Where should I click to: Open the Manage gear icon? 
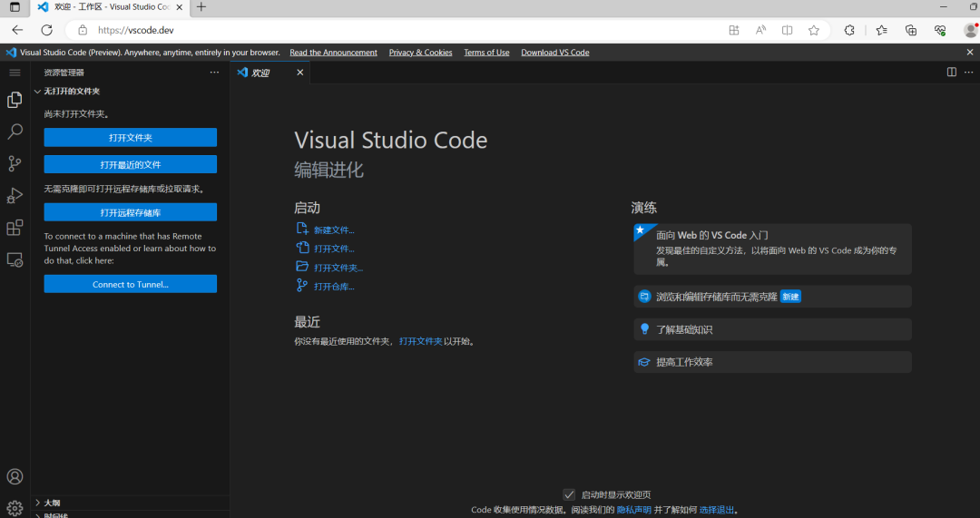point(15,508)
